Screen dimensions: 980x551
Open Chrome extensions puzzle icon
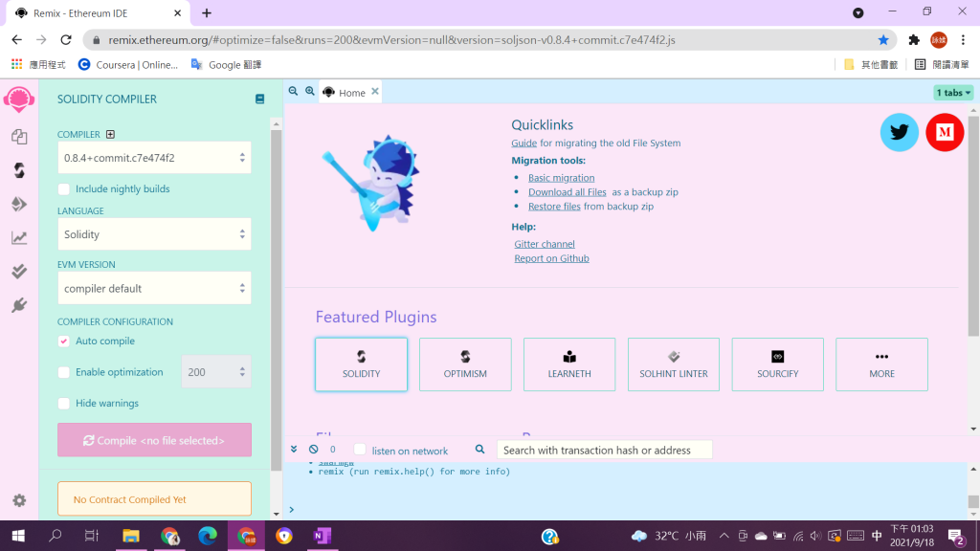(x=914, y=40)
